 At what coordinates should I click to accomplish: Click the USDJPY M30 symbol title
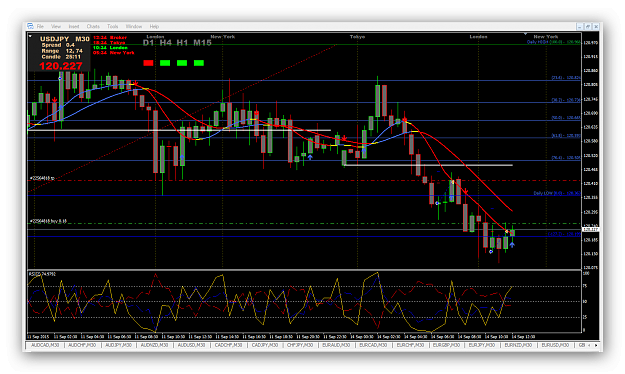[65, 39]
